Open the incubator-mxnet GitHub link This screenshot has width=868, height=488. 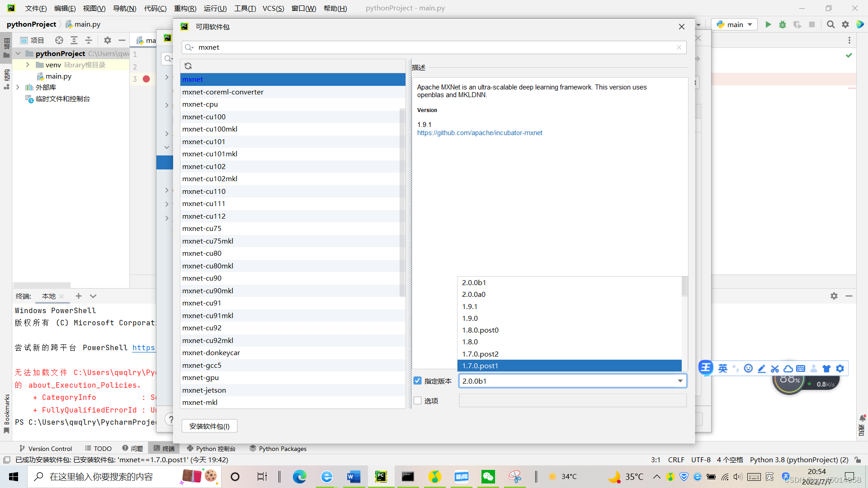(480, 133)
